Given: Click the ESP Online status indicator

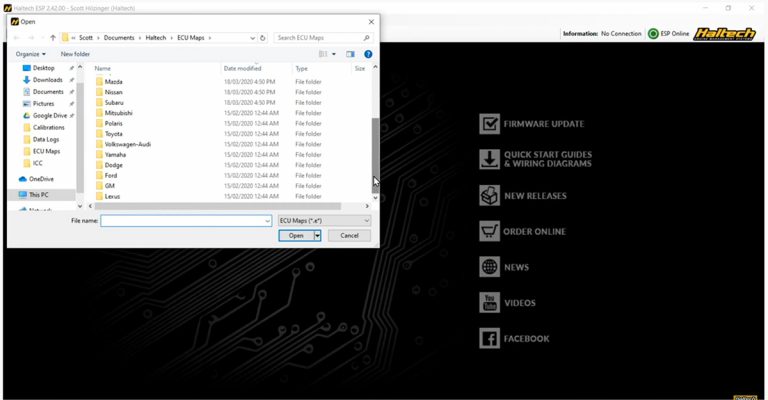Looking at the screenshot, I should coord(653,33).
